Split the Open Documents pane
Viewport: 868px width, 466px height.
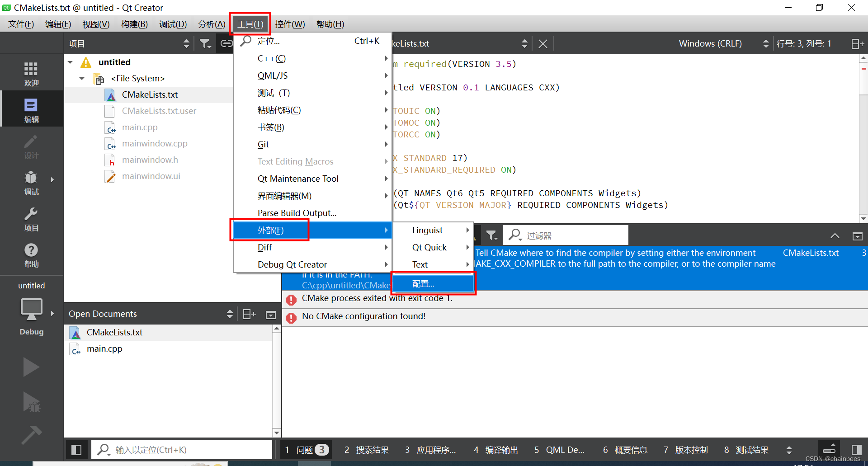click(249, 314)
